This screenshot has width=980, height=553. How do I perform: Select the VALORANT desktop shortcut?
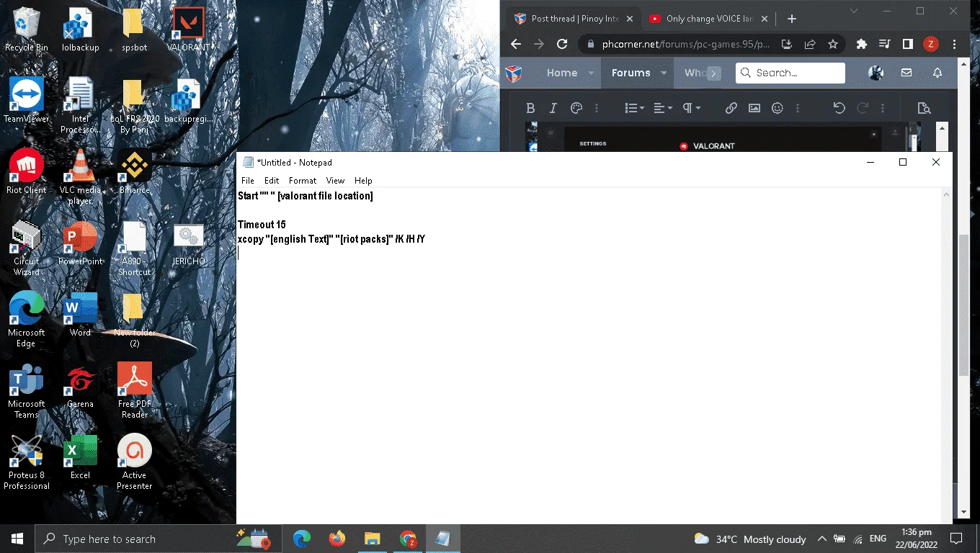click(188, 30)
